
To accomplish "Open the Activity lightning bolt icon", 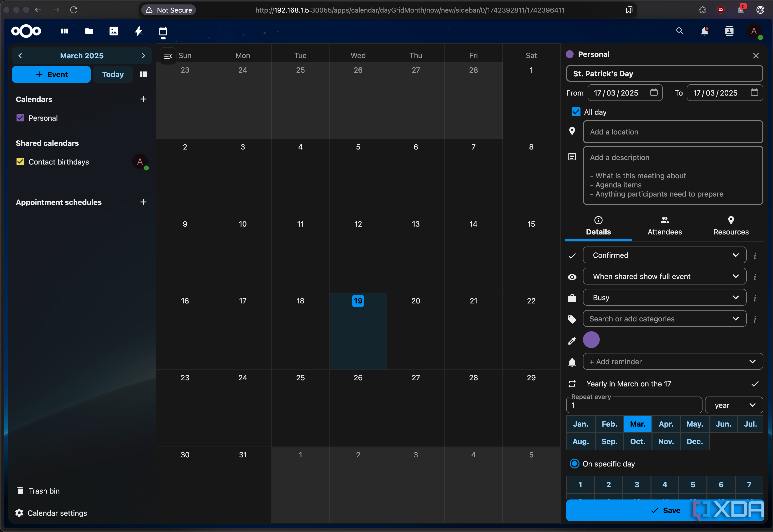I will click(x=139, y=31).
